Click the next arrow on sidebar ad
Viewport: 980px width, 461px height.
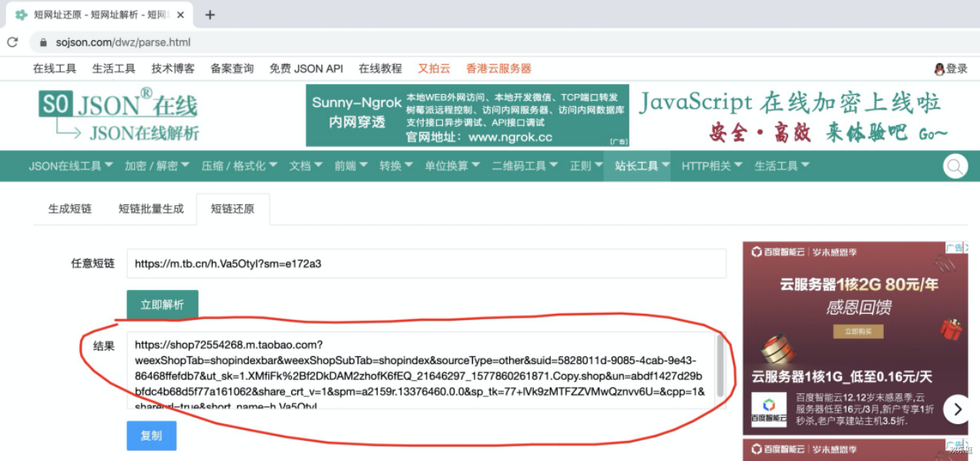(958, 409)
